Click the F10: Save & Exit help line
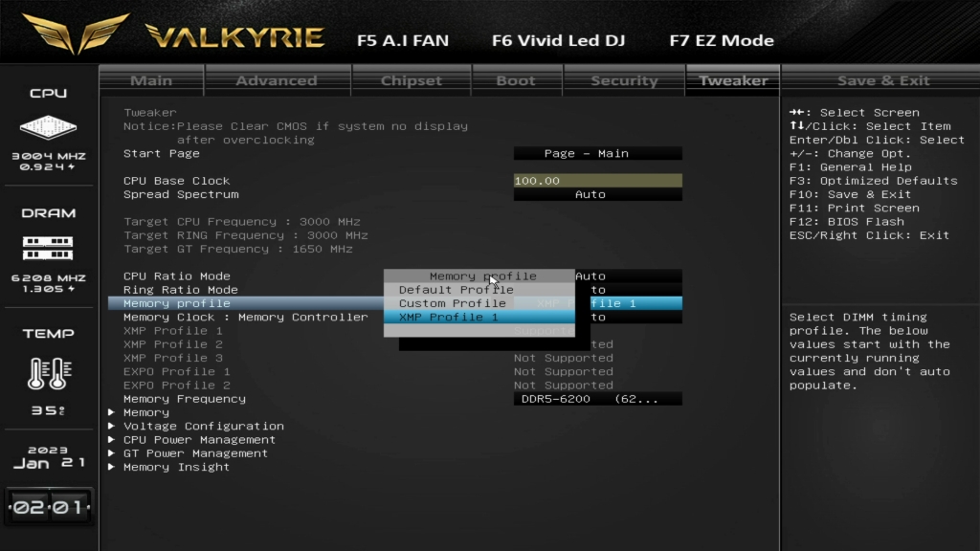Screen dimensions: 980x551 point(850,194)
